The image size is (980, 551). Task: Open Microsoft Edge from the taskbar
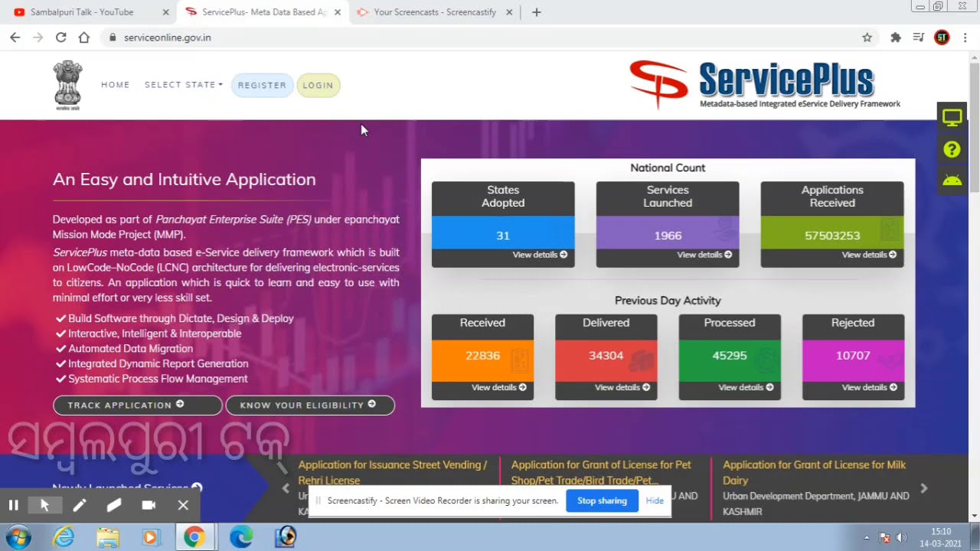240,537
